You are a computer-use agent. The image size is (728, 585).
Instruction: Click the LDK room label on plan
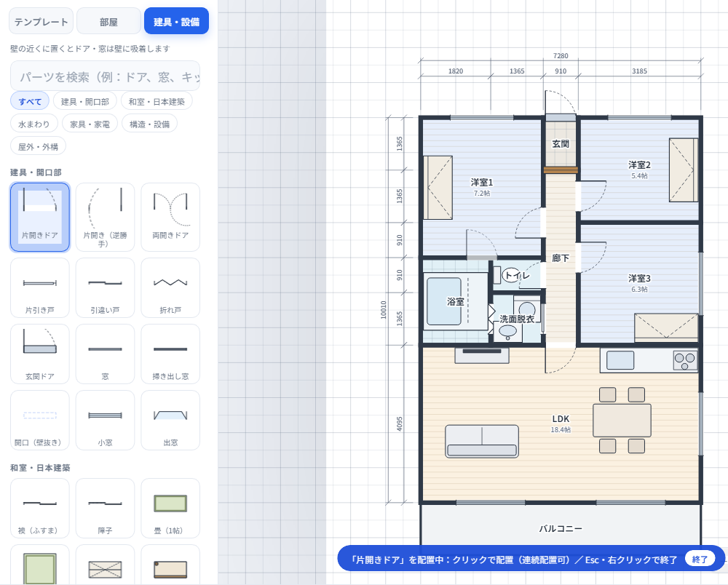tap(561, 419)
